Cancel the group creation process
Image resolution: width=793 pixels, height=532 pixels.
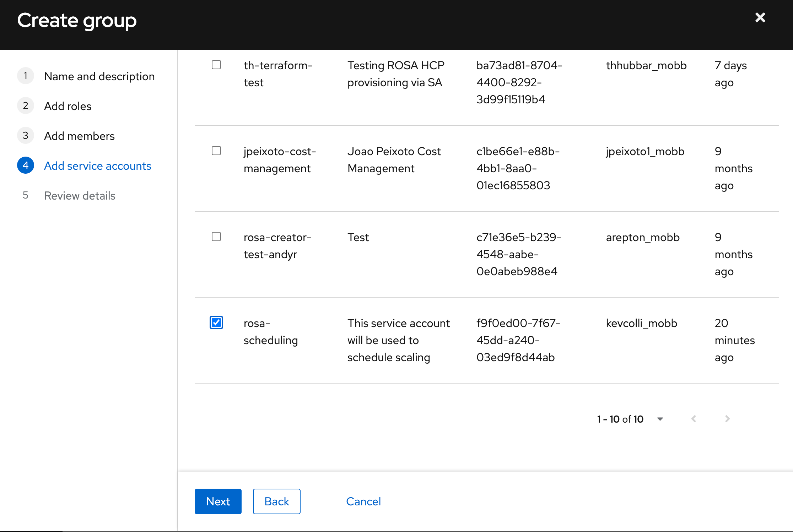pyautogui.click(x=363, y=501)
